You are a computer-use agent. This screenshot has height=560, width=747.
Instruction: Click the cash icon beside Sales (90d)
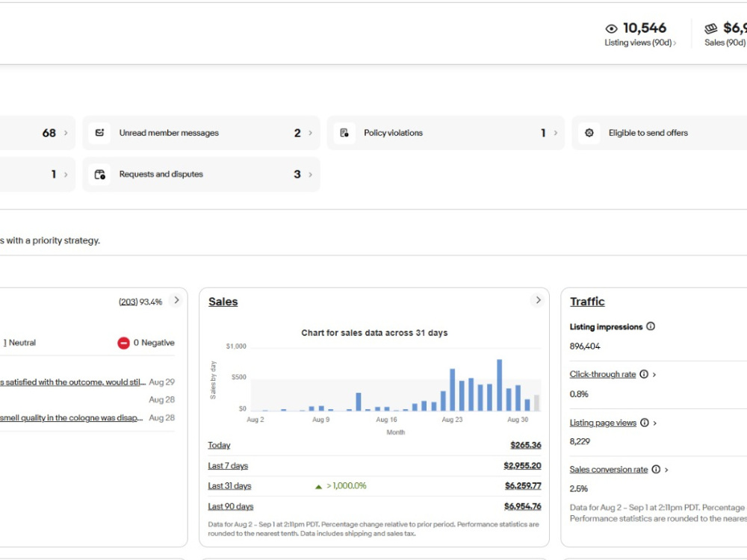[711, 28]
